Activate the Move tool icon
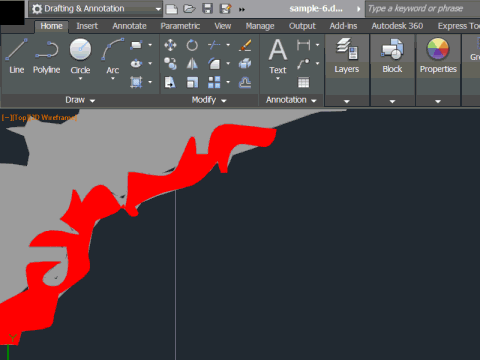The image size is (480, 360). tap(170, 45)
